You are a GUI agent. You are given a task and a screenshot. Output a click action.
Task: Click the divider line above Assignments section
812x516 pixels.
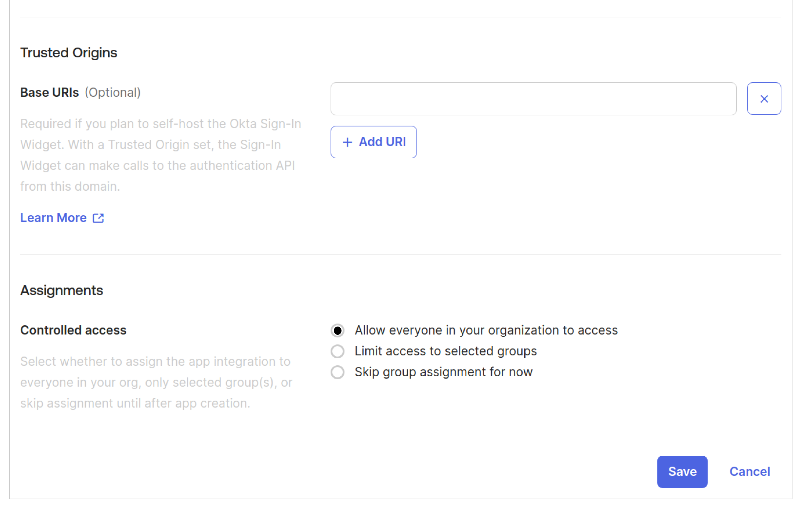point(400,255)
